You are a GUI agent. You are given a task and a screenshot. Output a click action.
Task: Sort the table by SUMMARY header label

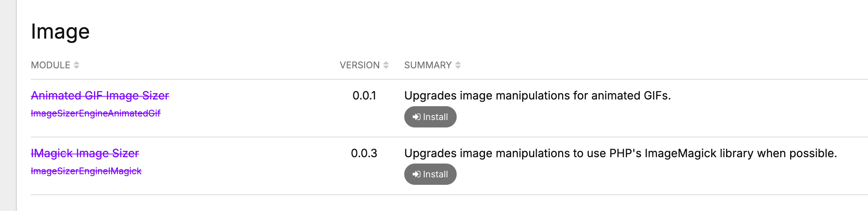click(x=428, y=65)
